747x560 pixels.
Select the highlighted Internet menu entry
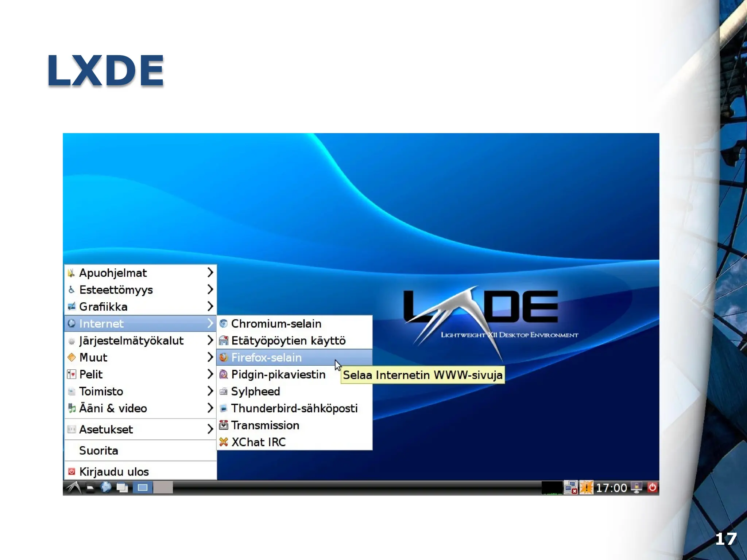[x=140, y=323]
